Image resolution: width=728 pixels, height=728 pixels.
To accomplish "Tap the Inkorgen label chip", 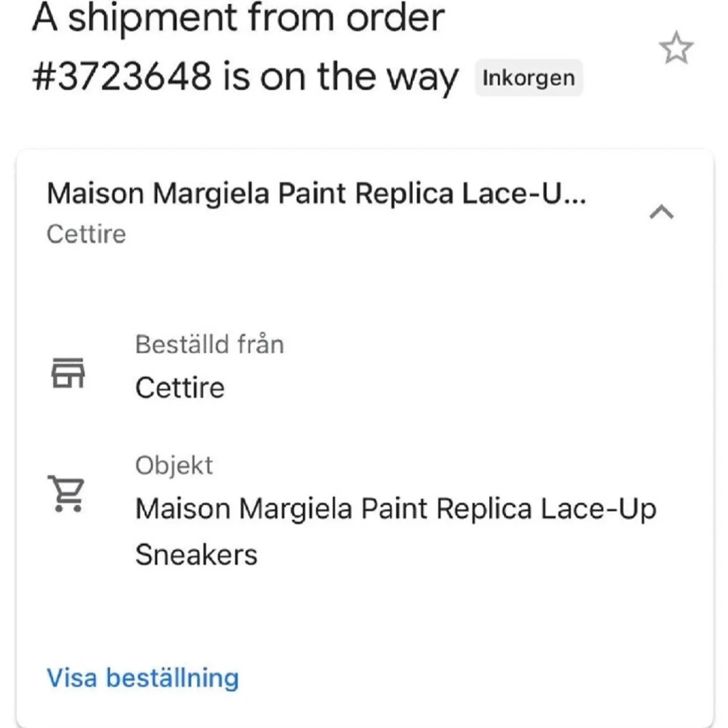I will pyautogui.click(x=528, y=78).
